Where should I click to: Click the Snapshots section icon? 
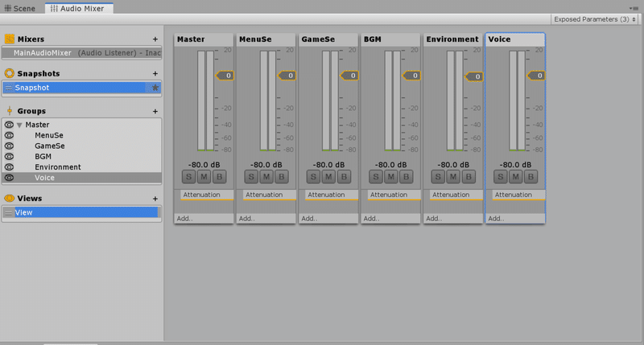click(x=9, y=73)
